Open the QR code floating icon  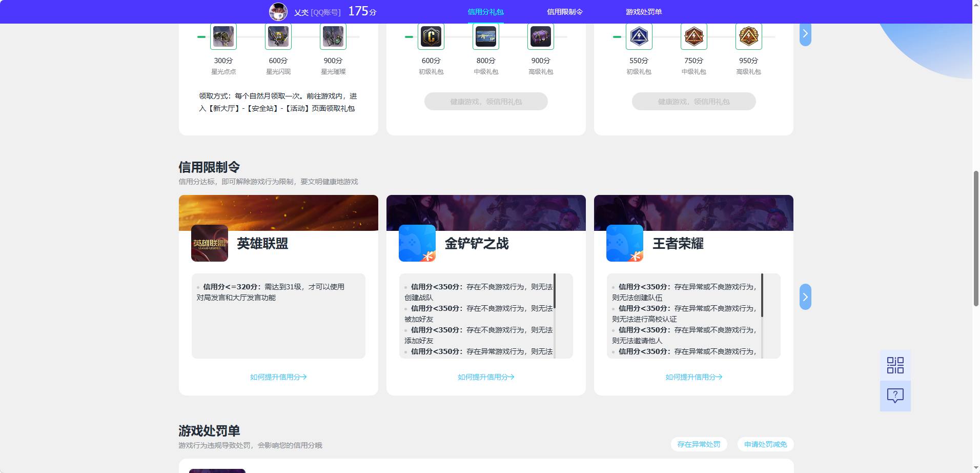(x=895, y=365)
